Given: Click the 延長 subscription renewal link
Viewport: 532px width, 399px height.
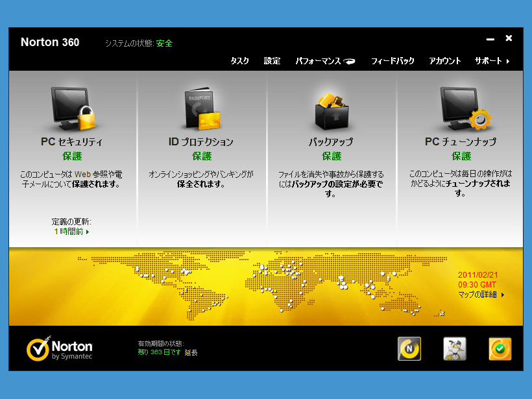Looking at the screenshot, I should click(x=191, y=353).
